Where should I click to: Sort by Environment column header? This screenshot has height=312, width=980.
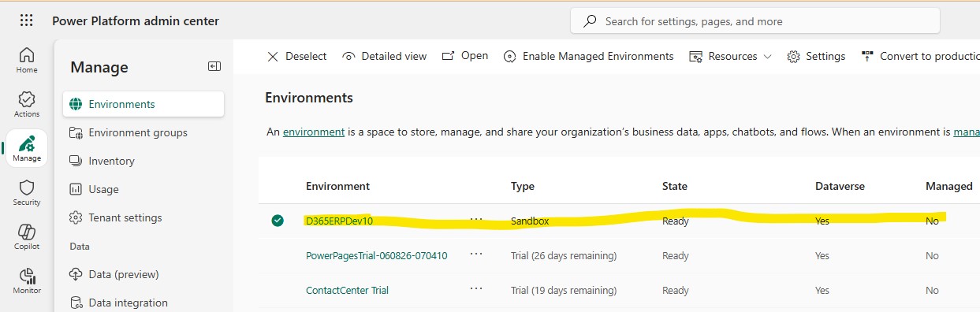[x=337, y=186]
